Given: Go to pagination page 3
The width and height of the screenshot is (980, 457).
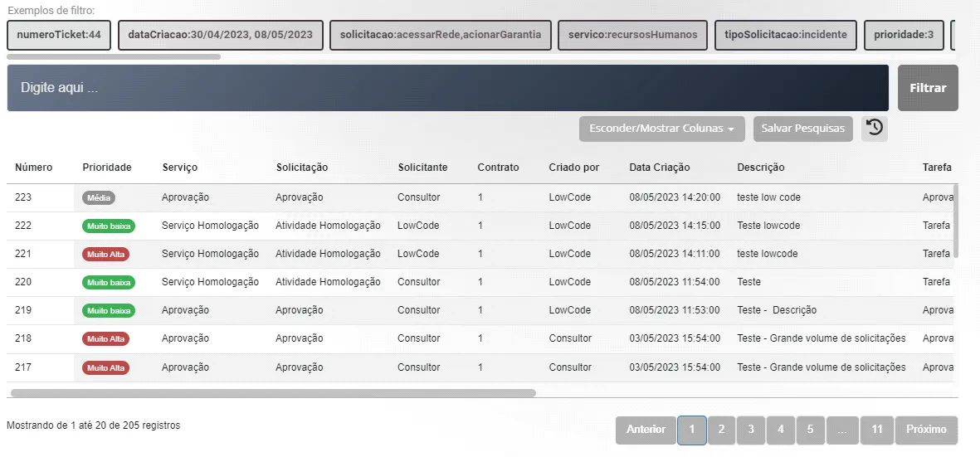Looking at the screenshot, I should pyautogui.click(x=751, y=430).
